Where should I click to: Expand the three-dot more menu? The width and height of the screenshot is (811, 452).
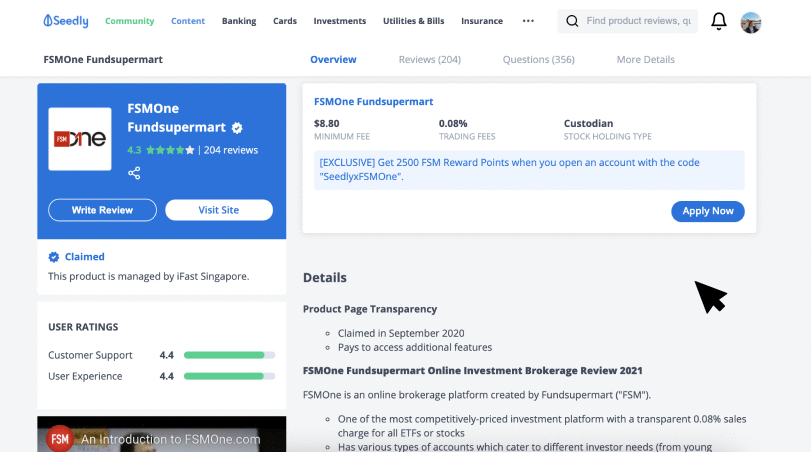[528, 21]
